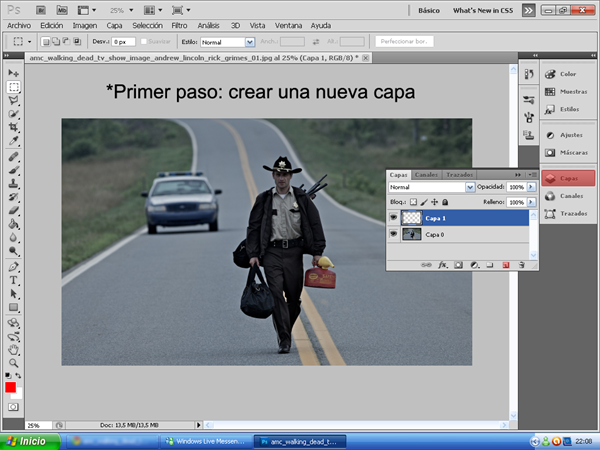600x450 pixels.
Task: Add a layer style with fx icon
Action: [441, 265]
